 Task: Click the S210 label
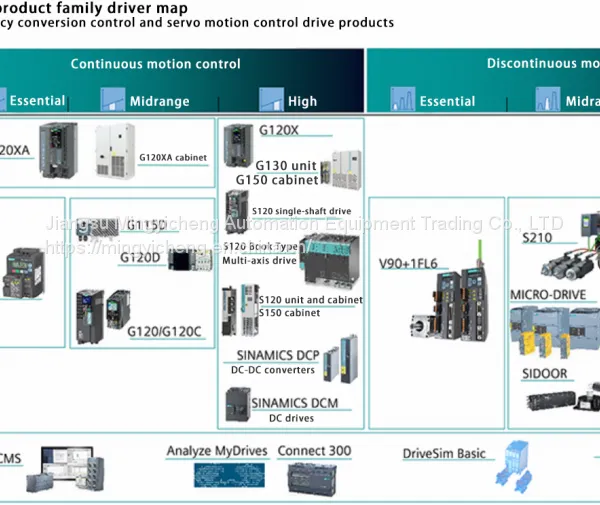pyautogui.click(x=537, y=238)
